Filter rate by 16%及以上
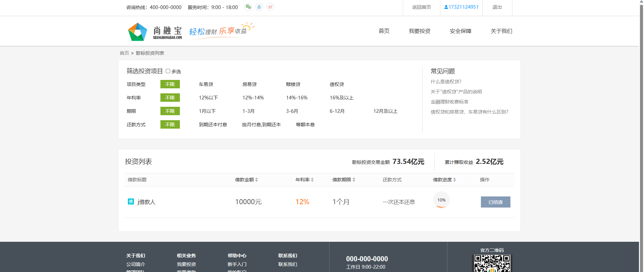This screenshot has width=644, height=272. (342, 98)
